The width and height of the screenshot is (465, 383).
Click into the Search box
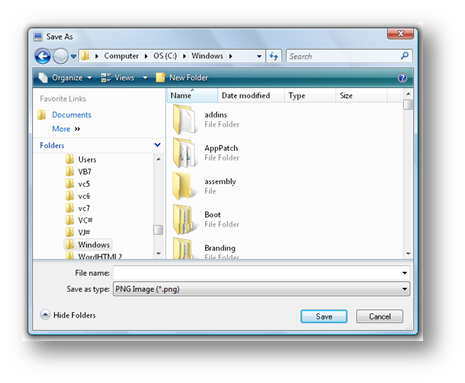click(x=343, y=56)
